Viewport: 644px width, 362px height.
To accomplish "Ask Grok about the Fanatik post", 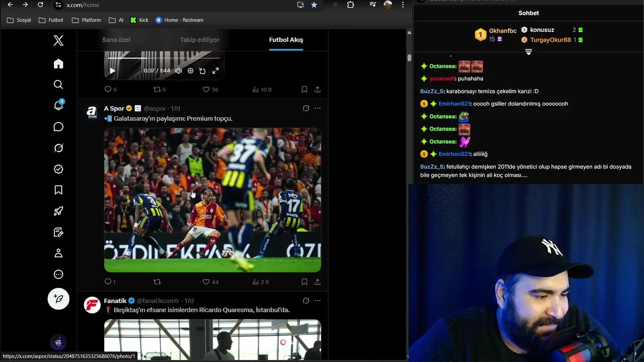I will [x=306, y=301].
